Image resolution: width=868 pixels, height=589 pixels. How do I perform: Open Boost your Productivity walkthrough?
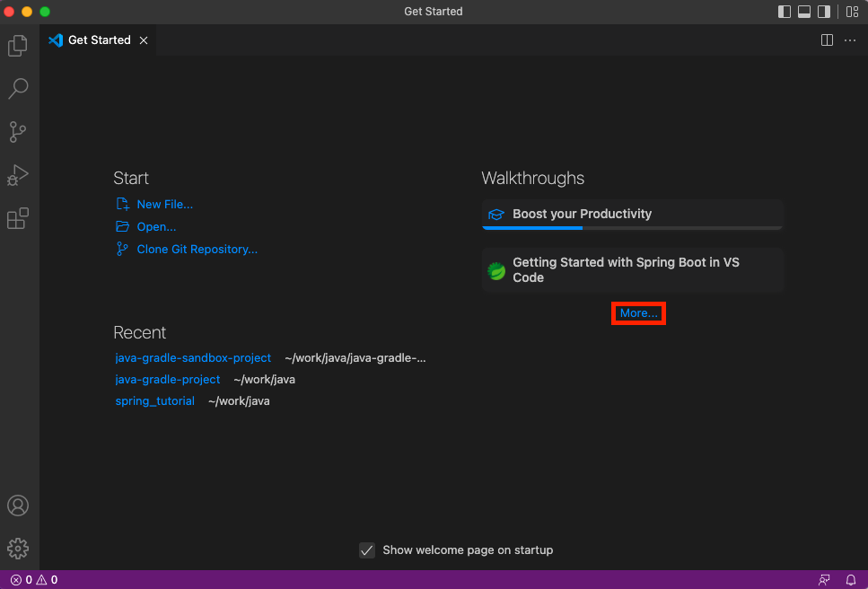632,215
